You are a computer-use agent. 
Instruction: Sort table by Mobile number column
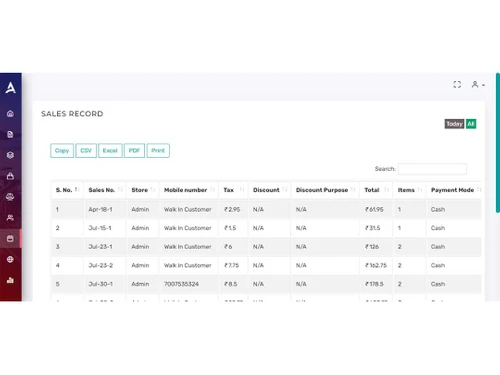pos(189,190)
